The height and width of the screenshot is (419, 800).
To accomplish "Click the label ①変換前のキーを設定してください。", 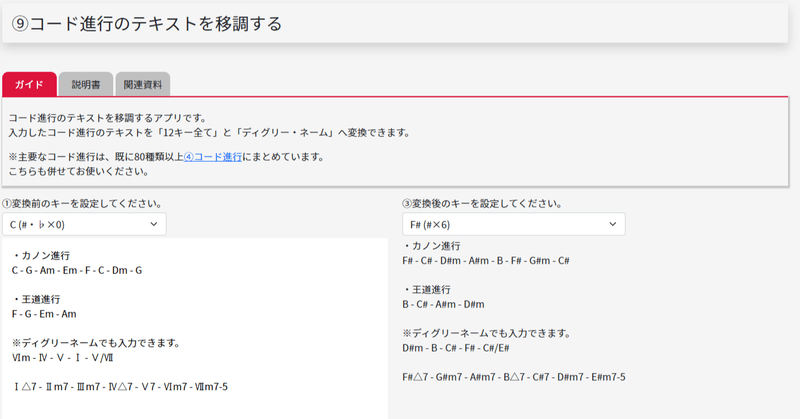I will [x=83, y=204].
